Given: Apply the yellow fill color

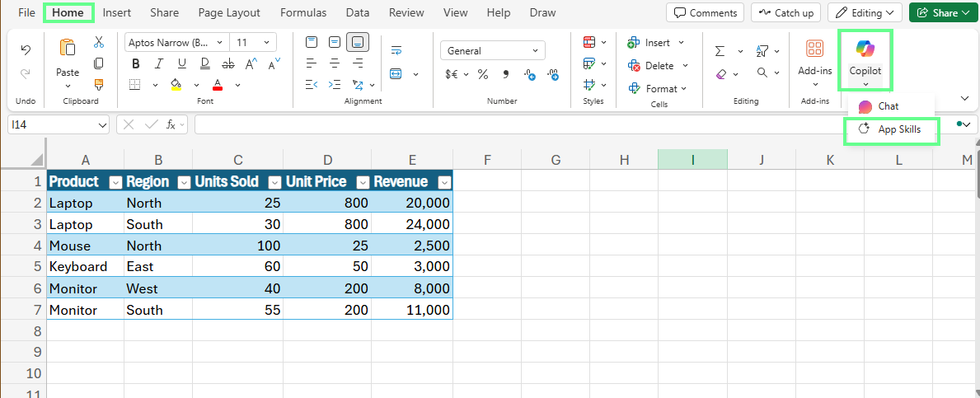Looking at the screenshot, I should (176, 85).
